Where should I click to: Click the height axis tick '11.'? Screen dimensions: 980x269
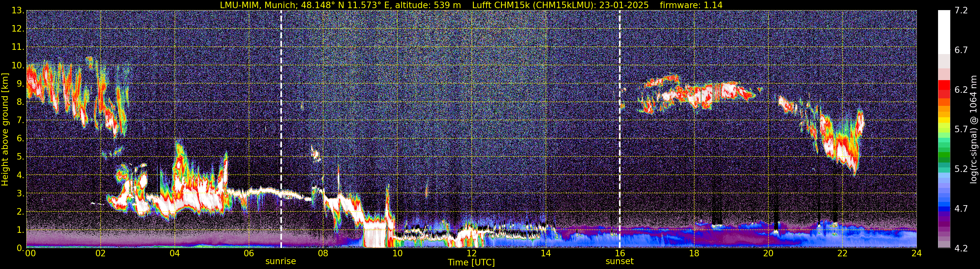(x=18, y=47)
